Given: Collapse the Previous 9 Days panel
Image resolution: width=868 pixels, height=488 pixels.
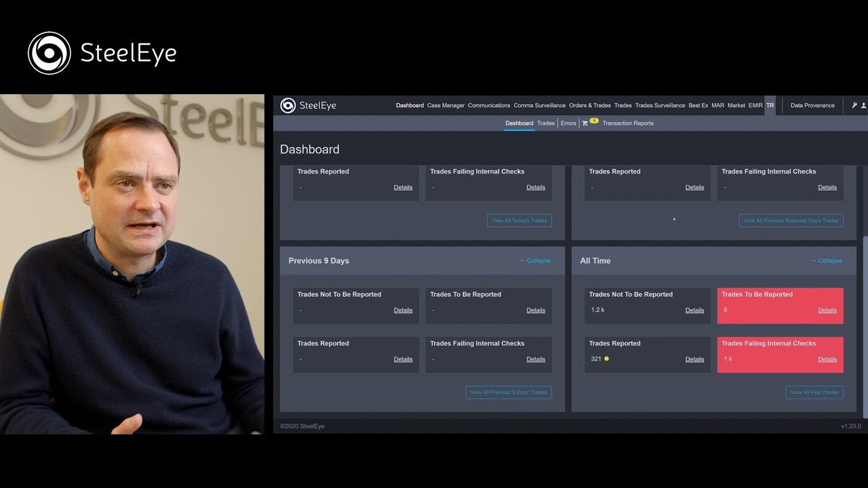Looking at the screenshot, I should click(x=535, y=261).
